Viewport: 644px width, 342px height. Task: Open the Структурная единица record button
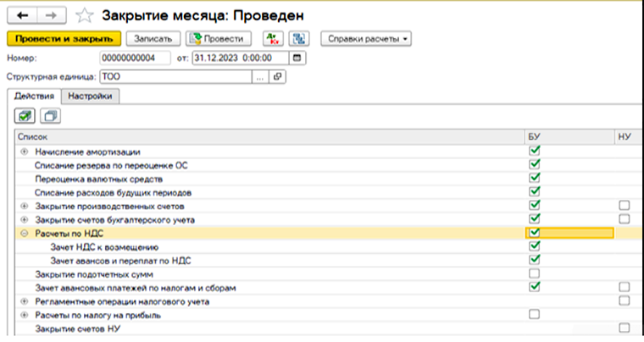coord(277,77)
